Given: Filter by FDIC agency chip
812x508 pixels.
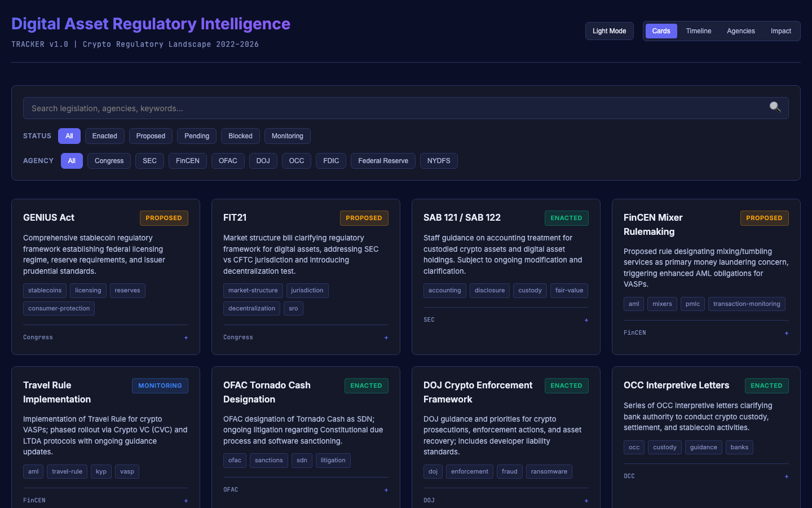Looking at the screenshot, I should [331, 161].
